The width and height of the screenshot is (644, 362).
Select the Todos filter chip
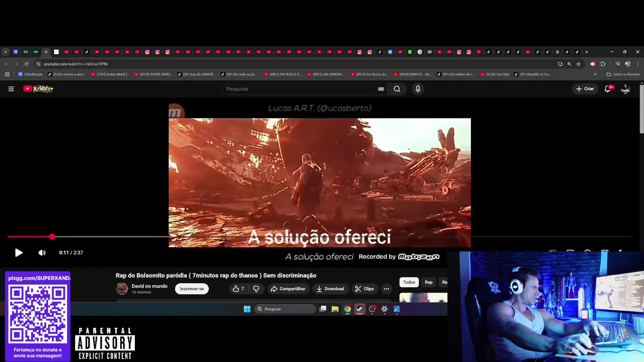tap(409, 283)
